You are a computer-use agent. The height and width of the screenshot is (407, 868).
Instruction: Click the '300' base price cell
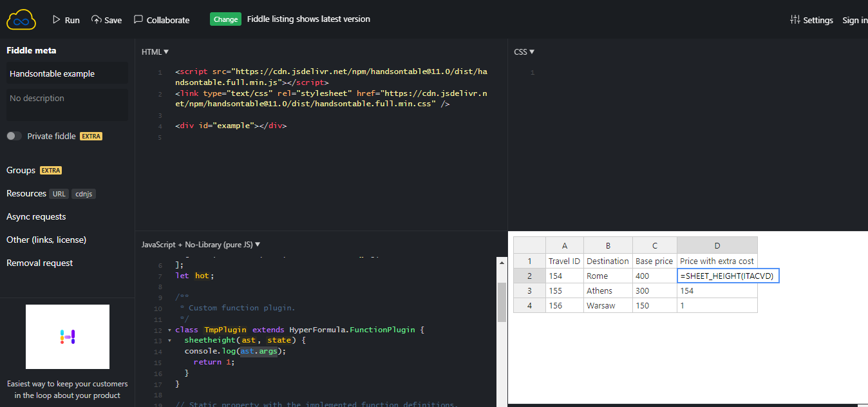(x=655, y=290)
